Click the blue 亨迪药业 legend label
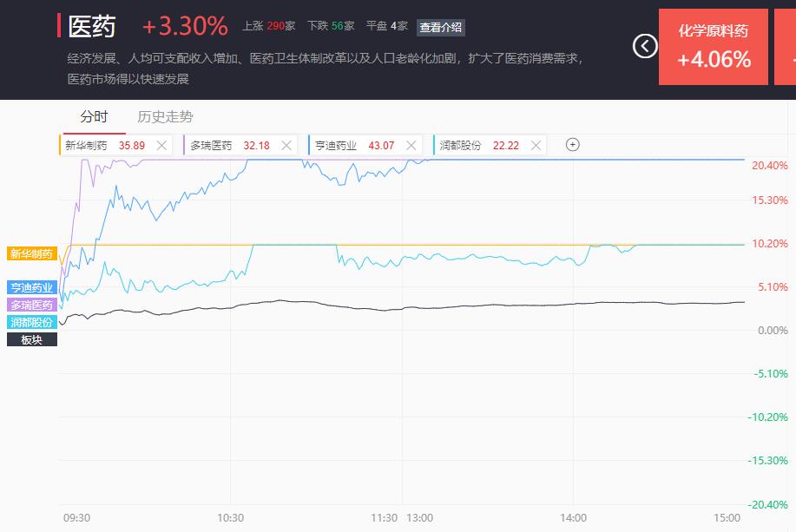The image size is (796, 532). coord(32,287)
